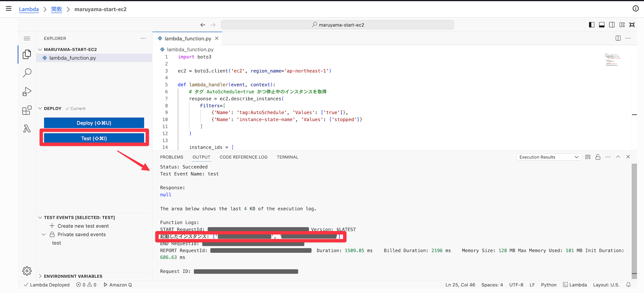Viewport: 644px width, 293px height.
Task: Open the AWS Lambda view icon
Action: (x=27, y=129)
